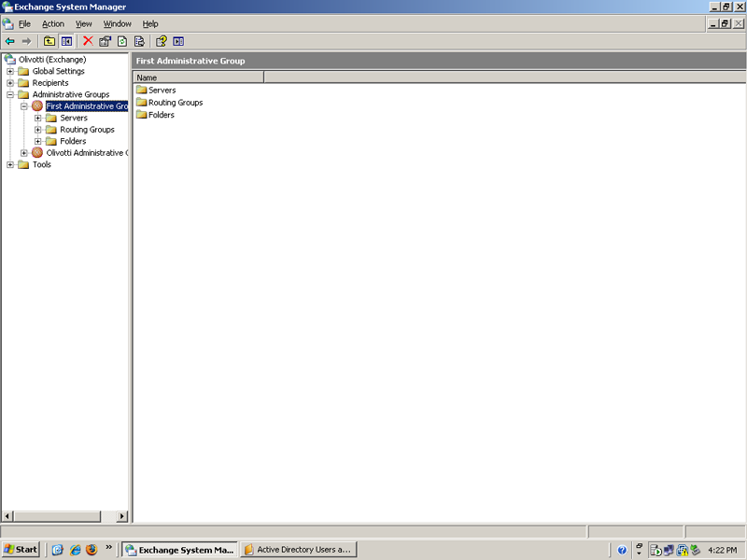Expand the Recipients node
Image resolution: width=747 pixels, height=560 pixels.
coord(10,83)
